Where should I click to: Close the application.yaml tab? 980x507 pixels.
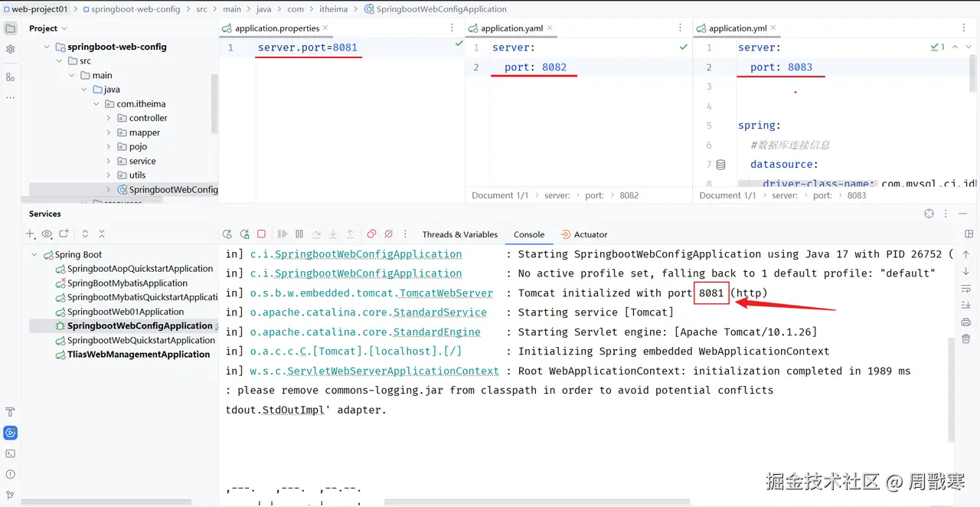[549, 28]
